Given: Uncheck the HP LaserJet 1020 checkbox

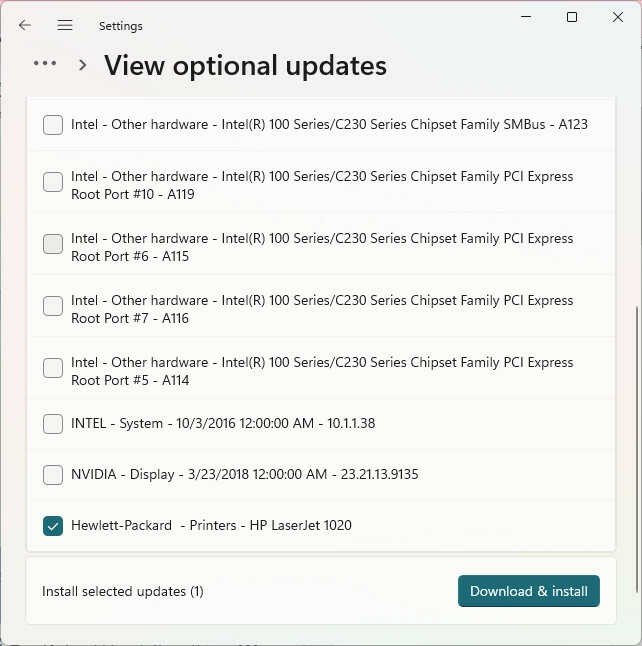Looking at the screenshot, I should pos(53,526).
